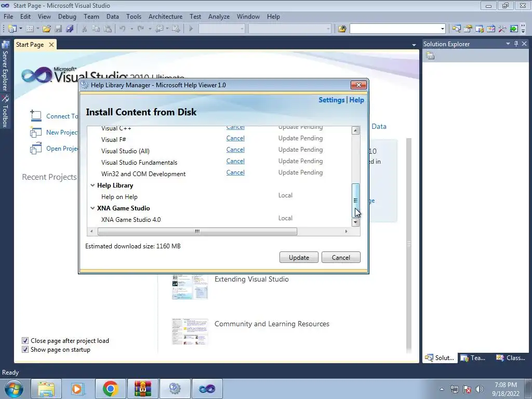This screenshot has height=399, width=532.
Task: Pin the Solution Explorer panel
Action: pos(516,44)
